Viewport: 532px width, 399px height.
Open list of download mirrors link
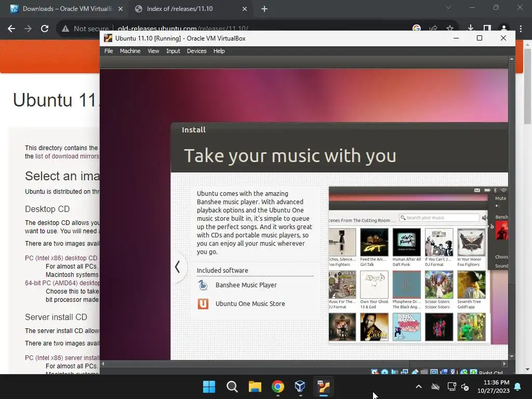coord(67,156)
